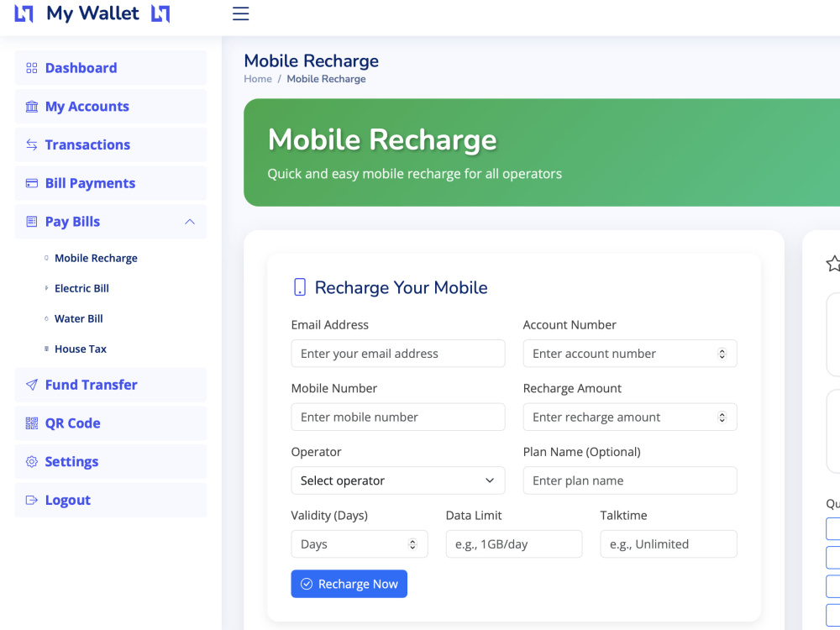840x630 pixels.
Task: Click the Account Number stepper arrows
Action: pyautogui.click(x=722, y=354)
